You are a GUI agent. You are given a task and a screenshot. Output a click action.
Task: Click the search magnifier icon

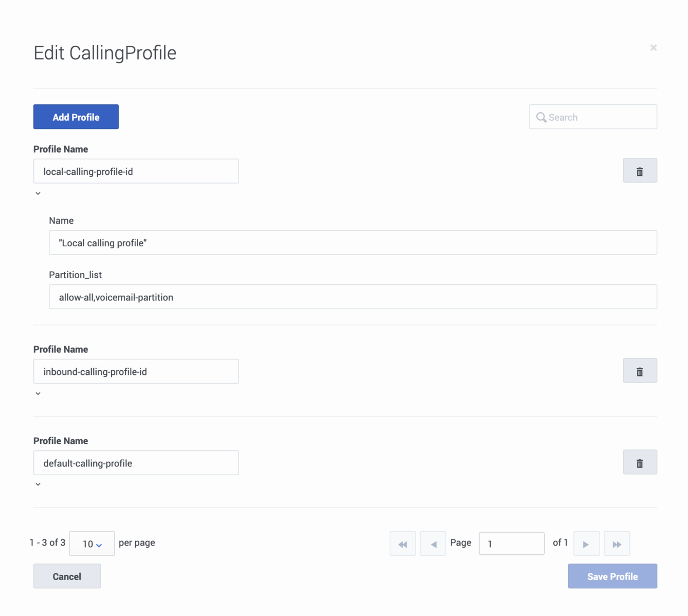541,117
